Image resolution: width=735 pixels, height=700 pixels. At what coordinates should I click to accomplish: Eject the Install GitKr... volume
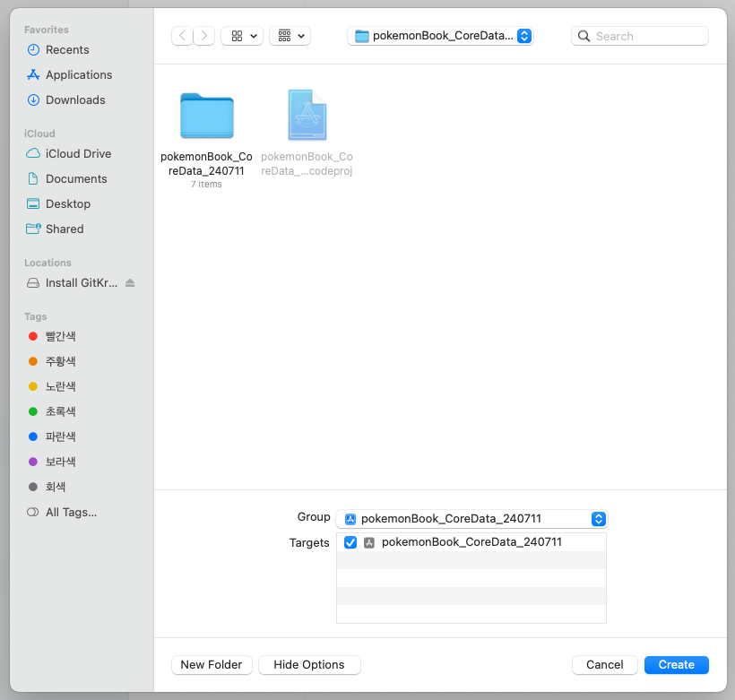130,283
